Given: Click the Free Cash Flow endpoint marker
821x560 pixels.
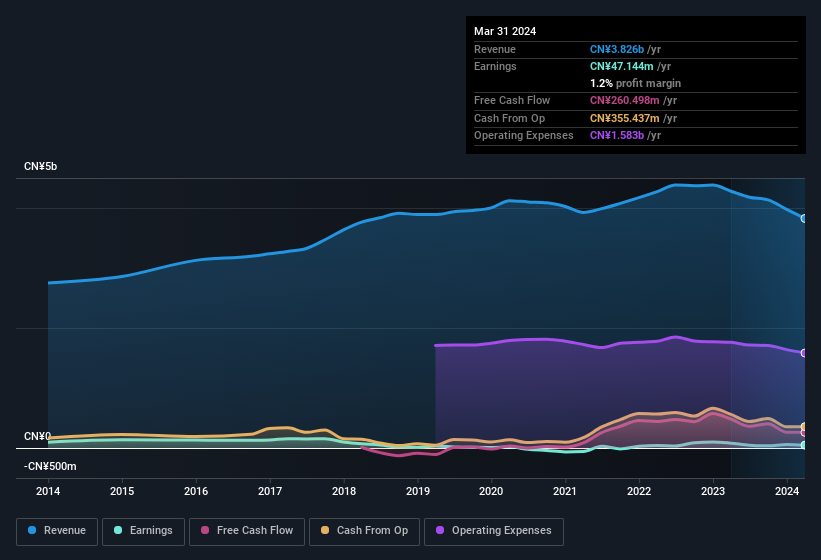Looking at the screenshot, I should (804, 433).
